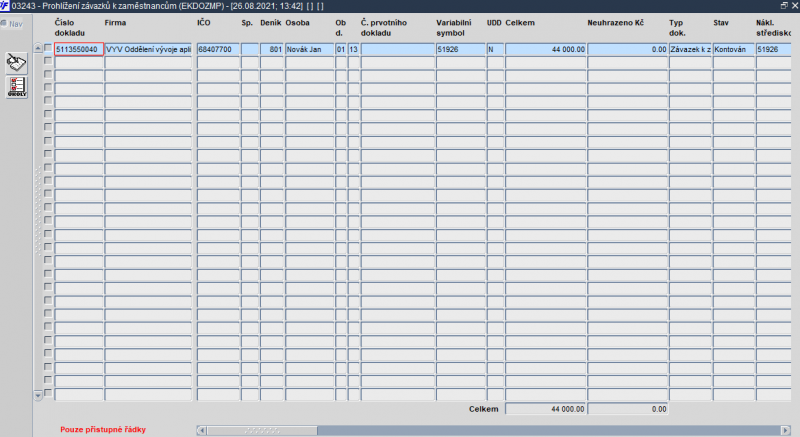Click the horizontal scrollbar right arrow
The height and width of the screenshot is (437, 800).
click(786, 430)
